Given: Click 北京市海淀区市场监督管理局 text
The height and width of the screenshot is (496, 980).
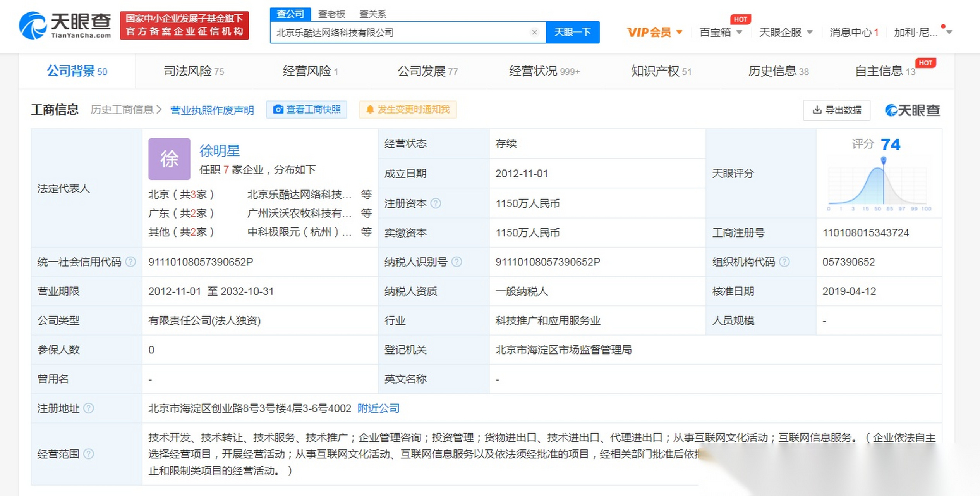Looking at the screenshot, I should click(x=563, y=350).
